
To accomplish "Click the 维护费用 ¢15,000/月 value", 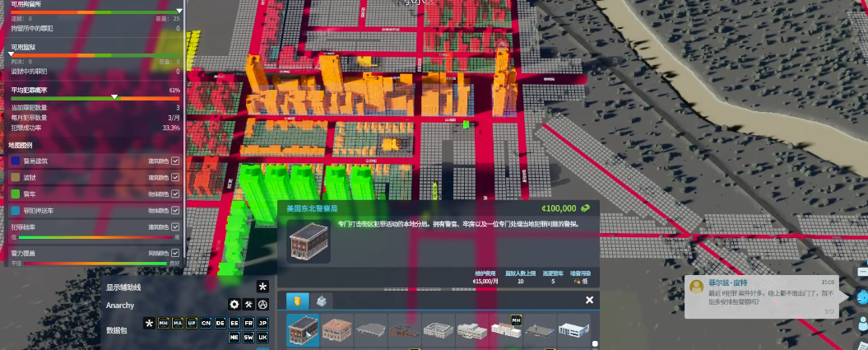I will point(485,282).
